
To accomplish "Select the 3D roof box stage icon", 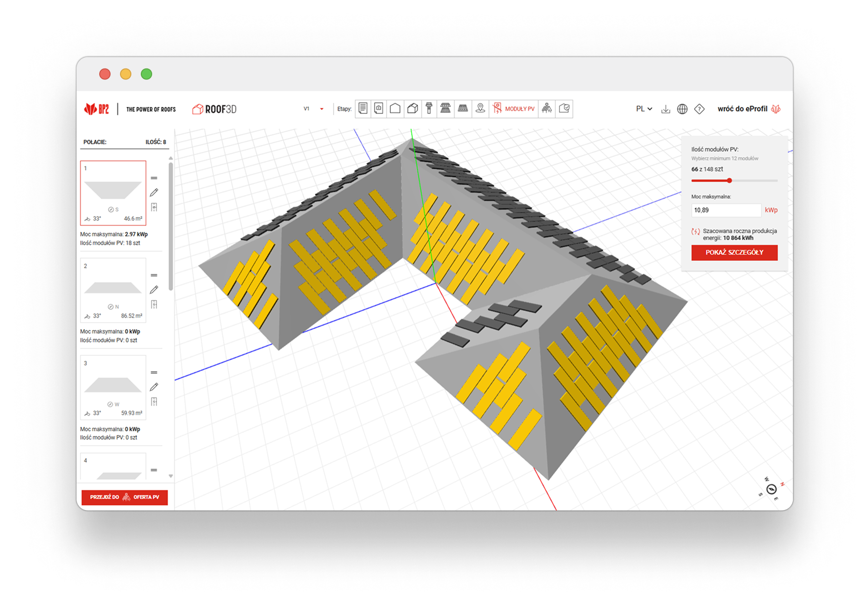I will 413,109.
